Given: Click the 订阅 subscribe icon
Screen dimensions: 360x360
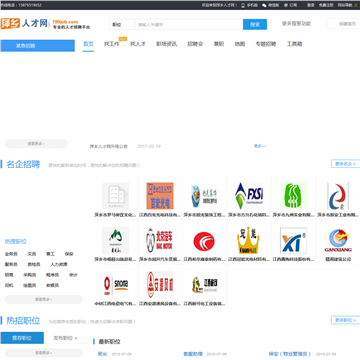Looking at the screenshot, I should [290, 5].
